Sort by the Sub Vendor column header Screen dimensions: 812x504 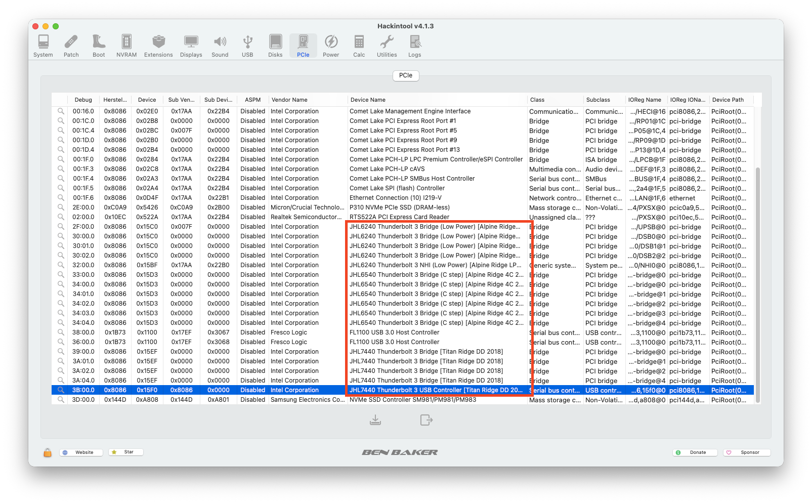point(181,100)
